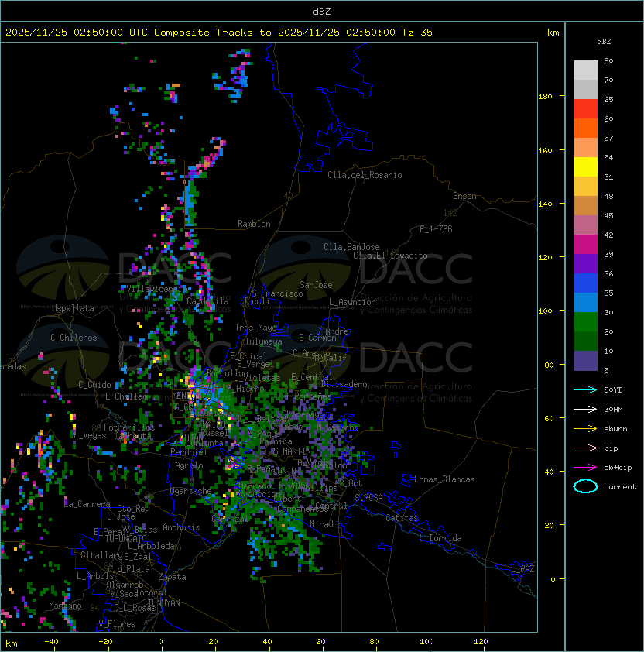Pick the light gray 70–80 dBZ swatch
644x652 pixels.
click(585, 70)
